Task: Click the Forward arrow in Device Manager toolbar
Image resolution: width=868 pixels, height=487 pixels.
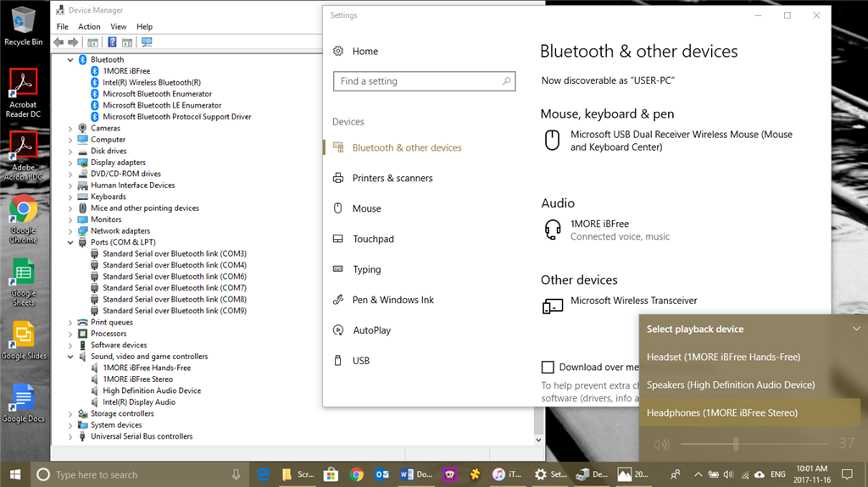Action: (x=73, y=42)
